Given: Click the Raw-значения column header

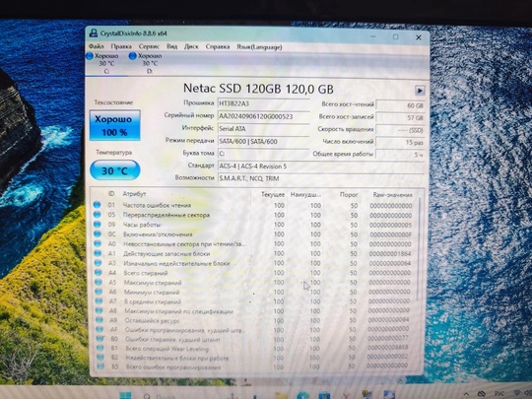Looking at the screenshot, I should 392,195.
